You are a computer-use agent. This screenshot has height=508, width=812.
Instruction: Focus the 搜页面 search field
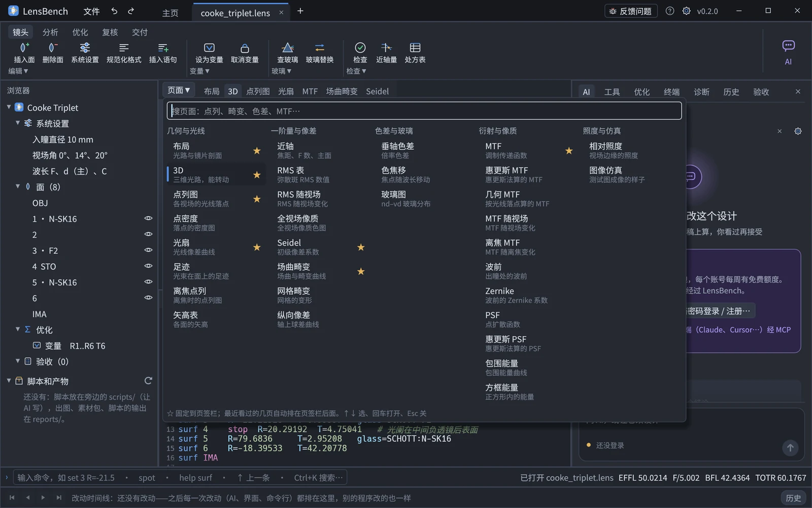tap(424, 111)
